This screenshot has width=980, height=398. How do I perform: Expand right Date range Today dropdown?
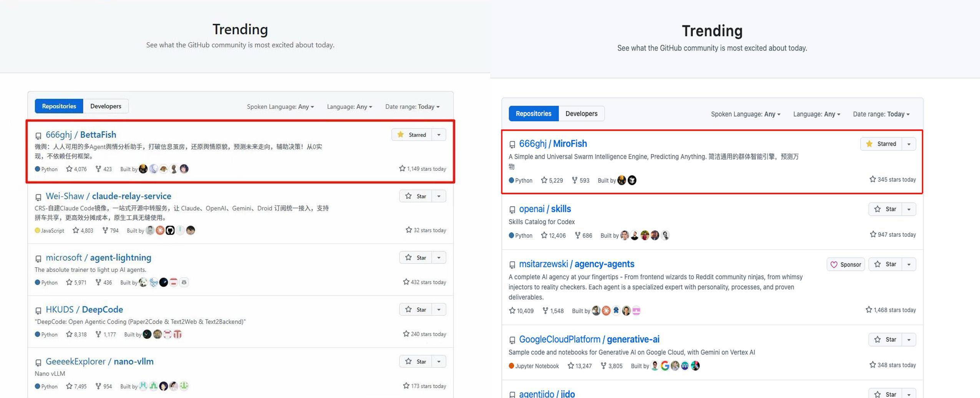[881, 114]
